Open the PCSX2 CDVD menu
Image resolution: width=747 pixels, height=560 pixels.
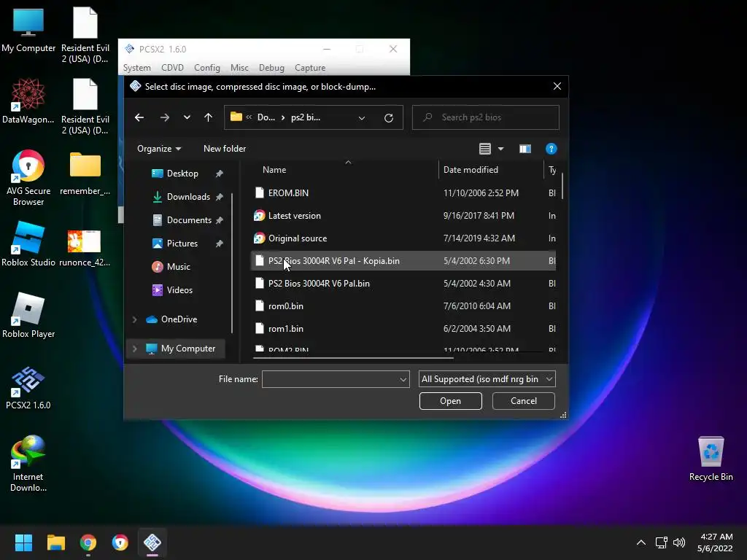[x=172, y=68]
